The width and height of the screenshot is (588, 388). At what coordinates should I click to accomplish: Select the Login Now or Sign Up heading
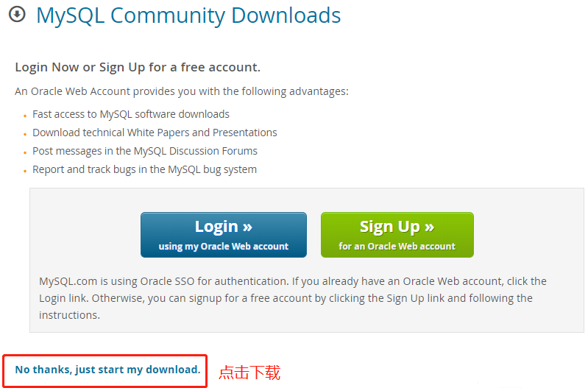point(138,67)
